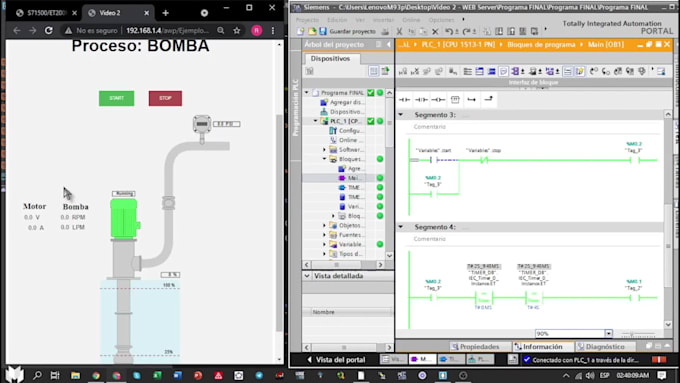The image size is (680, 383).
Task: Open a new browser tab with plus
Action: (x=165, y=13)
